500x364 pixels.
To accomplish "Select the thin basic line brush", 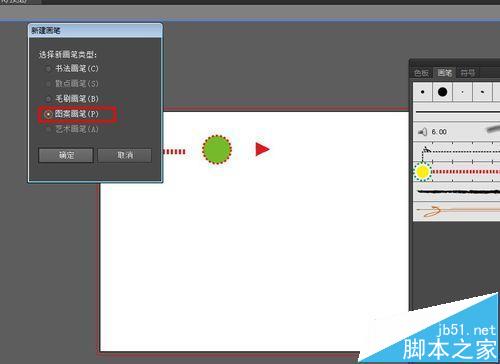I will (457, 112).
